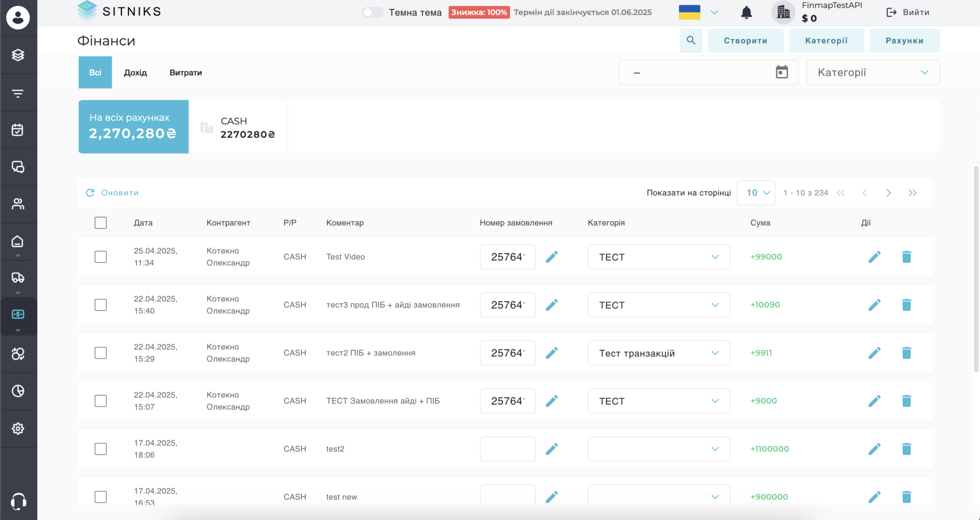Open the chat messages icon in sidebar
This screenshot has height=520, width=980.
(x=18, y=167)
